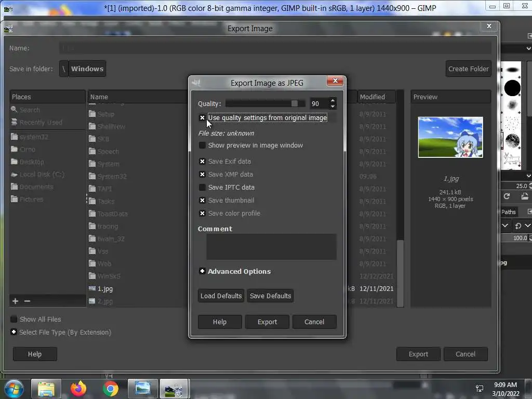Toggle the Save thumbnail checkbox
The height and width of the screenshot is (399, 532).
tap(202, 200)
